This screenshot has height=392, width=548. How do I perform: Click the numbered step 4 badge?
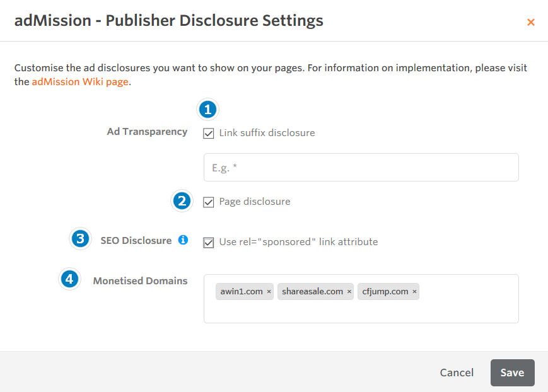click(x=69, y=279)
